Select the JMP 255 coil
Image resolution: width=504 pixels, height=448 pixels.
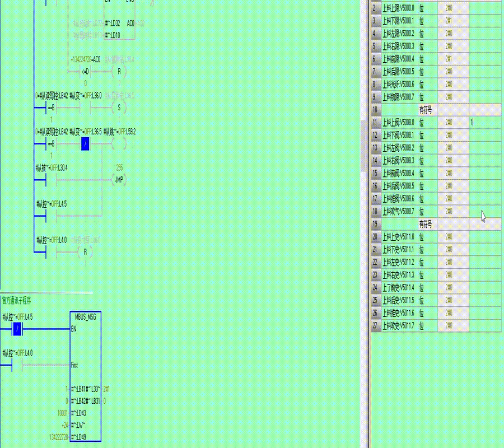point(119,180)
